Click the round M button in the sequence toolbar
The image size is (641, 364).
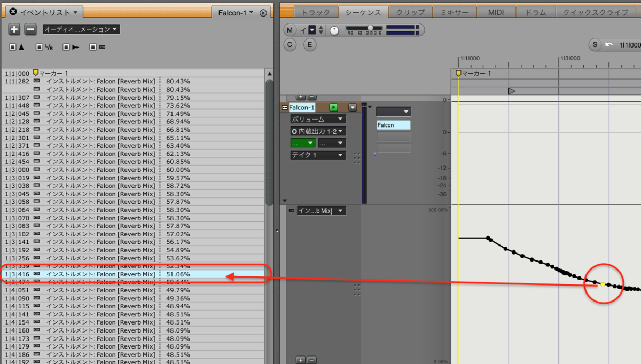click(x=290, y=30)
